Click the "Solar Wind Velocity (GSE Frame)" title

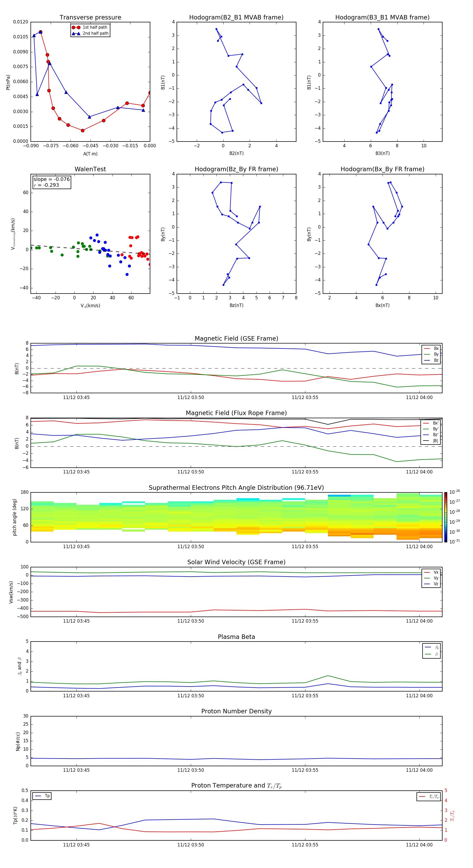pos(236,562)
